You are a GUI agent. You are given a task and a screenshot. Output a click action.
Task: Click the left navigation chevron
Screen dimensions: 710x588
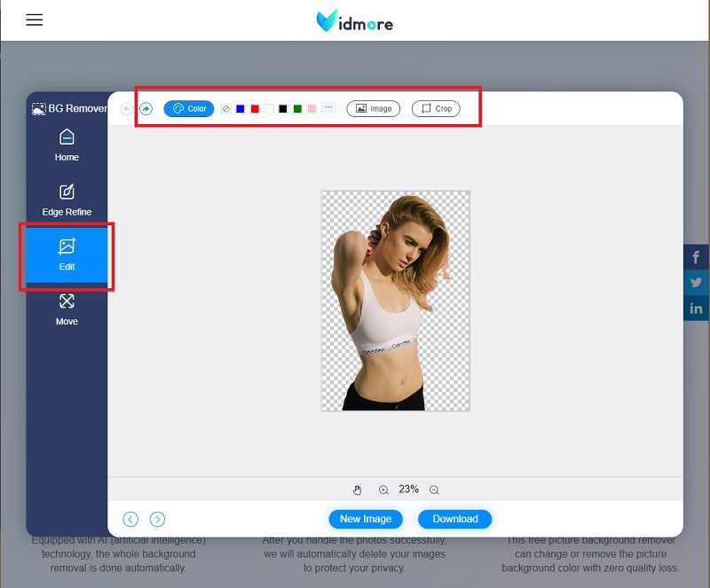pyautogui.click(x=130, y=519)
